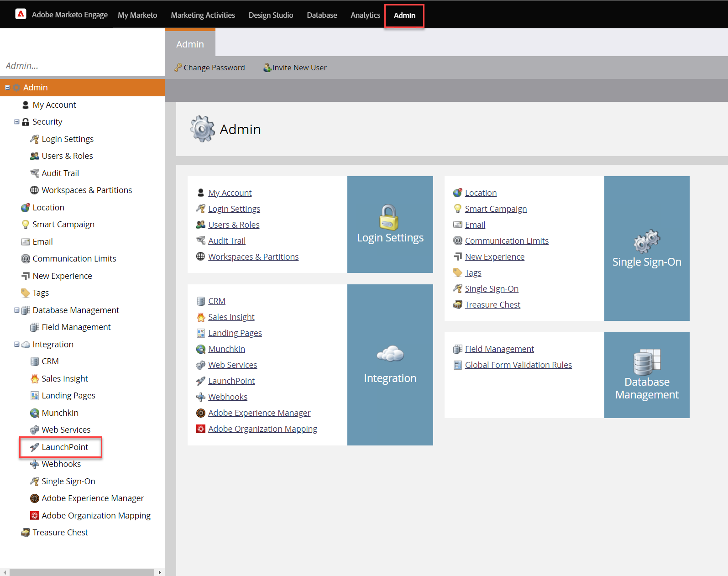Open the Field Management link in main panel
This screenshot has height=576, width=728.
[499, 349]
